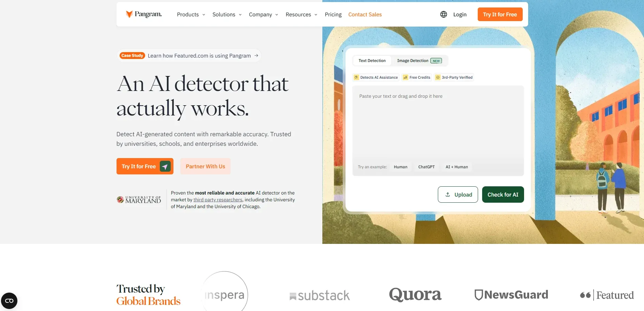Open the third party researchers link
This screenshot has height=311, width=644.
(x=218, y=200)
